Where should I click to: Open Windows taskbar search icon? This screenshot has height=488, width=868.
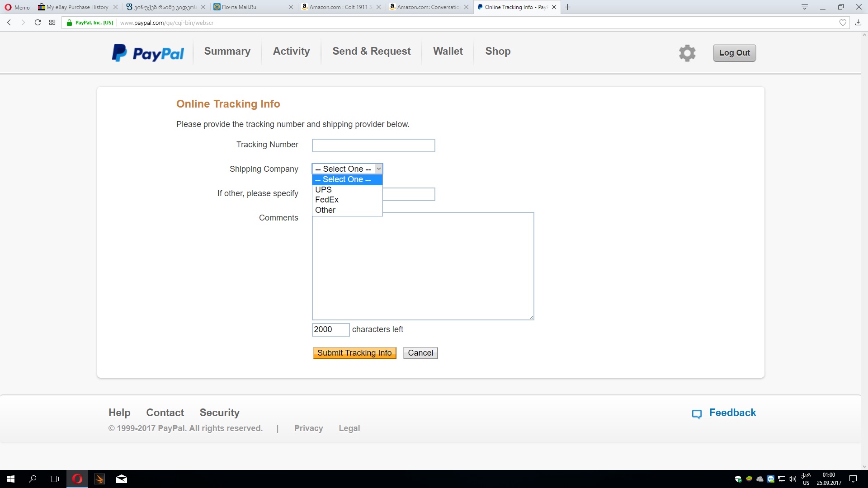tap(33, 479)
